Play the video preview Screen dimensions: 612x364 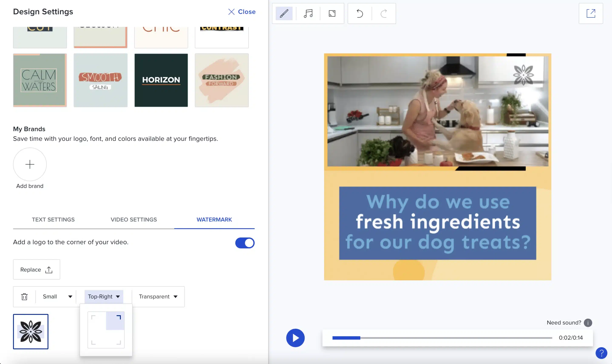tap(295, 338)
